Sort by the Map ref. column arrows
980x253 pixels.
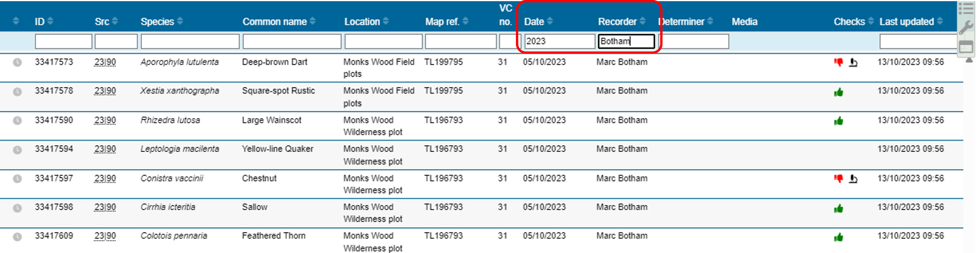tap(465, 21)
